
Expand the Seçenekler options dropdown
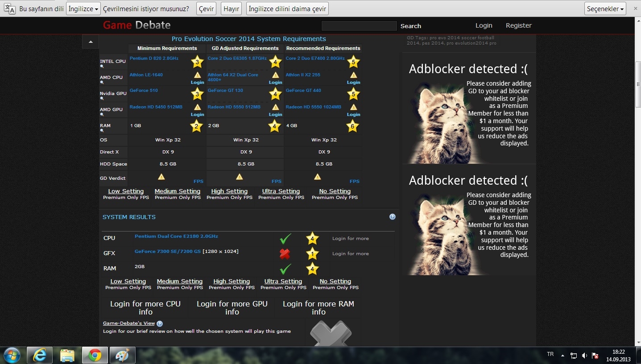(605, 8)
